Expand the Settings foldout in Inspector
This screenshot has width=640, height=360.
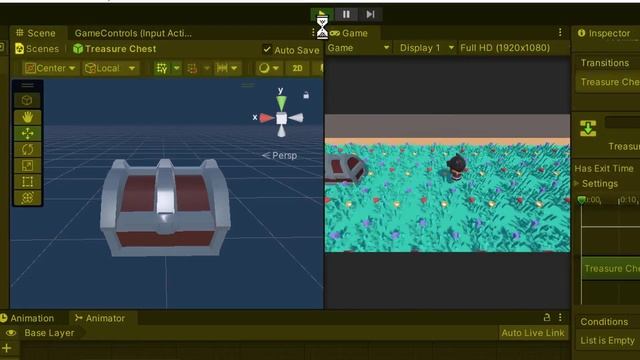[x=576, y=184]
